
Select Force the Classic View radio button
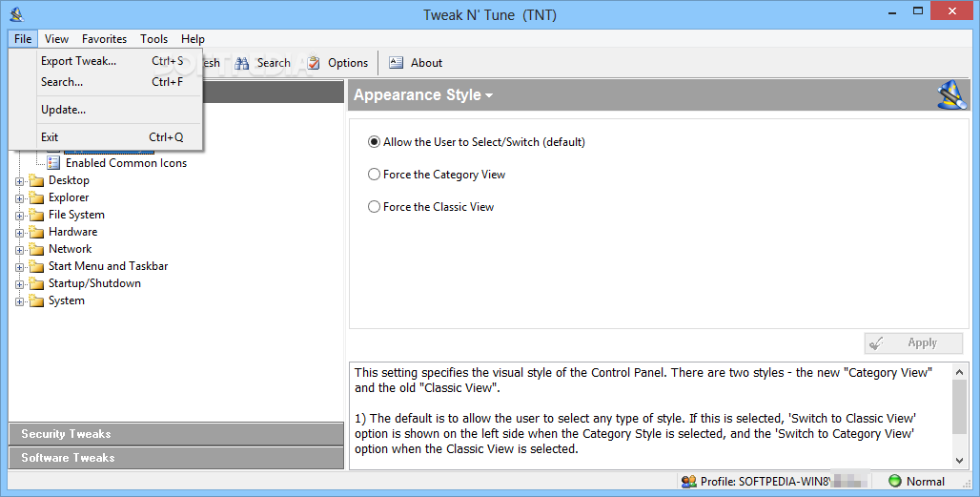(374, 207)
